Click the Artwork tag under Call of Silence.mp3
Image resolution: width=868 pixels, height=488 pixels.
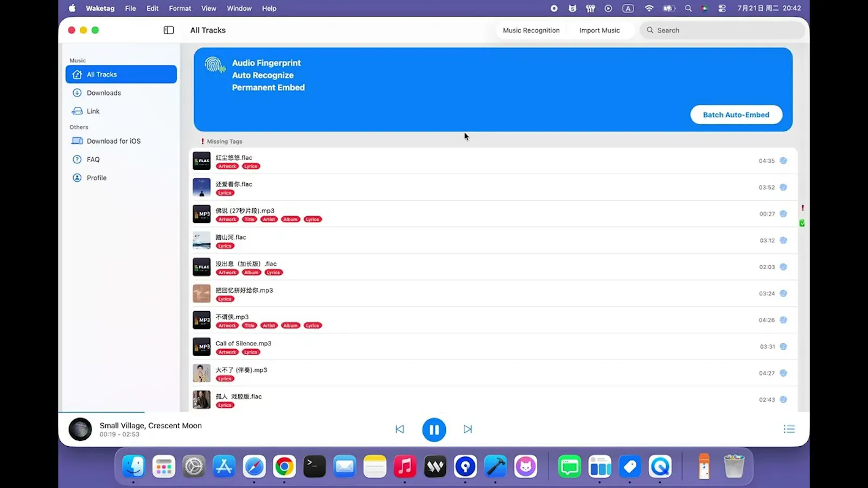[x=227, y=352]
